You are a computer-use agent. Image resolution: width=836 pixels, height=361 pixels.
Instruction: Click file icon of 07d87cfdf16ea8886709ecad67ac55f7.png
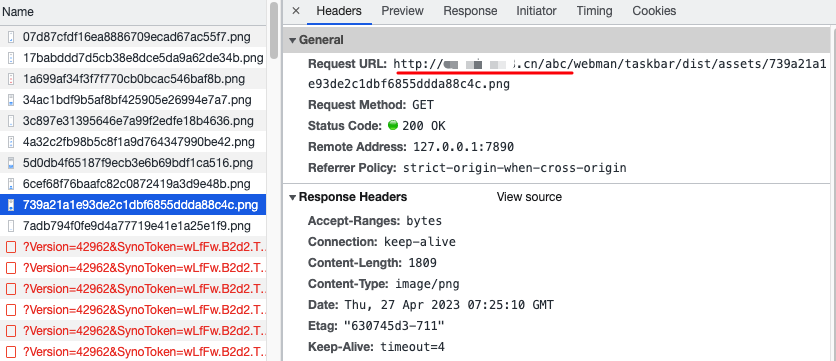tap(11, 37)
